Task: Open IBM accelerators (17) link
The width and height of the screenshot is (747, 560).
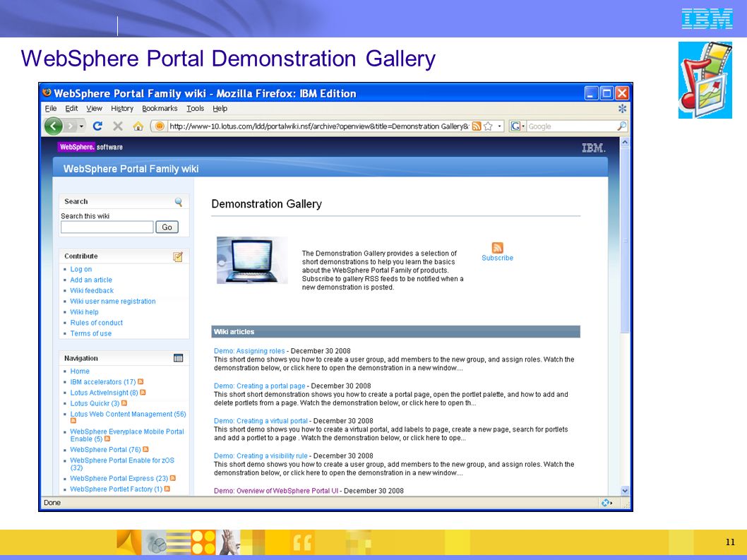Action: tap(103, 382)
